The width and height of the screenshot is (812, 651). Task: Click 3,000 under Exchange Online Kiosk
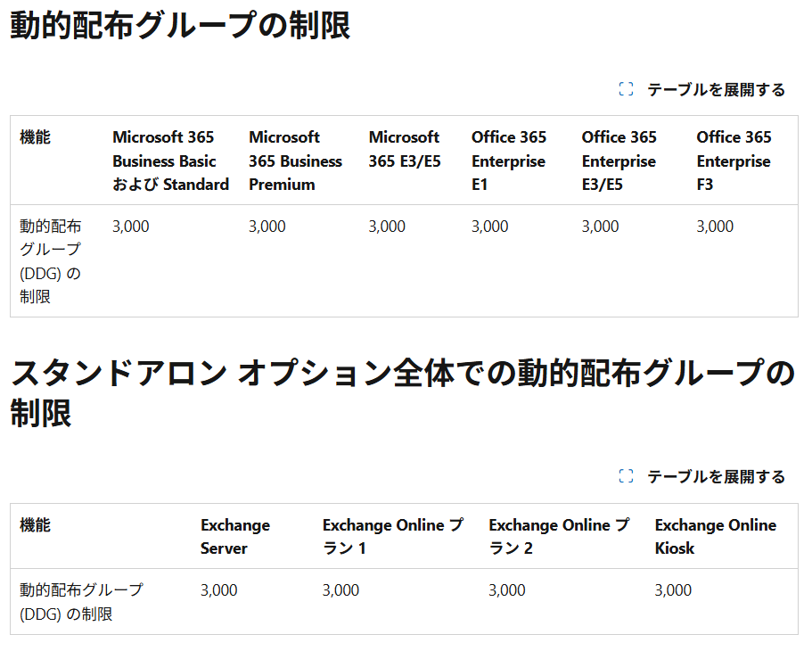click(x=673, y=590)
